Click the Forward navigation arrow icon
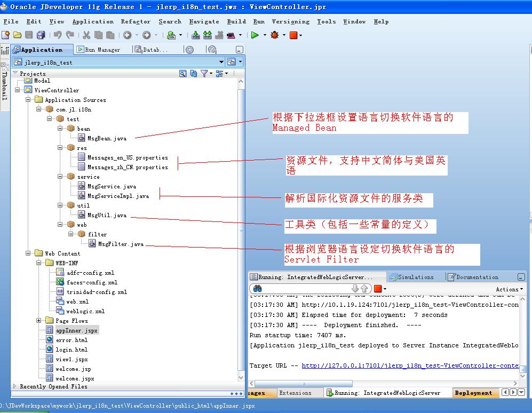 tap(147, 35)
